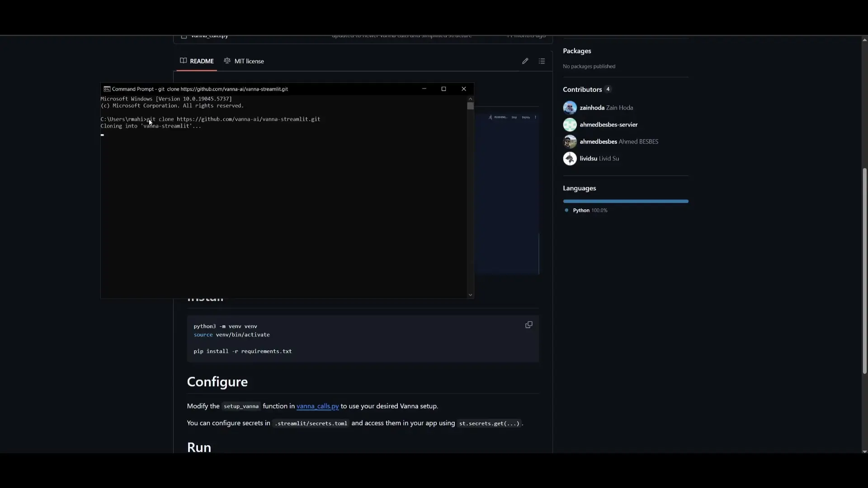
Task: Open the vanna_calls.py link in Configure section
Action: pyautogui.click(x=317, y=406)
